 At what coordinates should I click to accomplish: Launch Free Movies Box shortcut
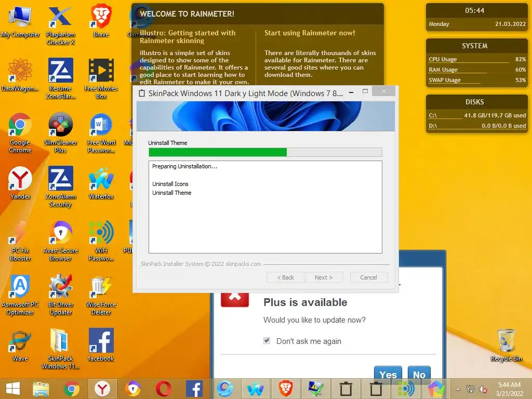coord(101,79)
